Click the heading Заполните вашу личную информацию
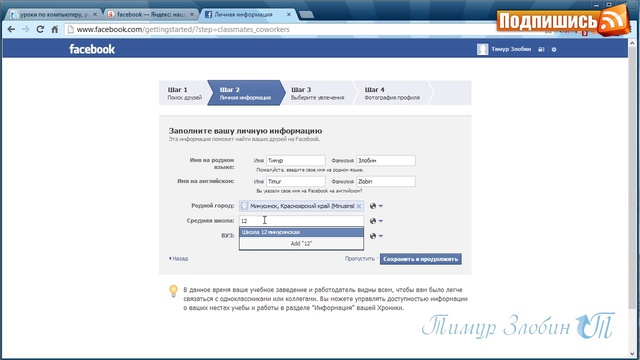Image resolution: width=640 pixels, height=360 pixels. point(245,131)
